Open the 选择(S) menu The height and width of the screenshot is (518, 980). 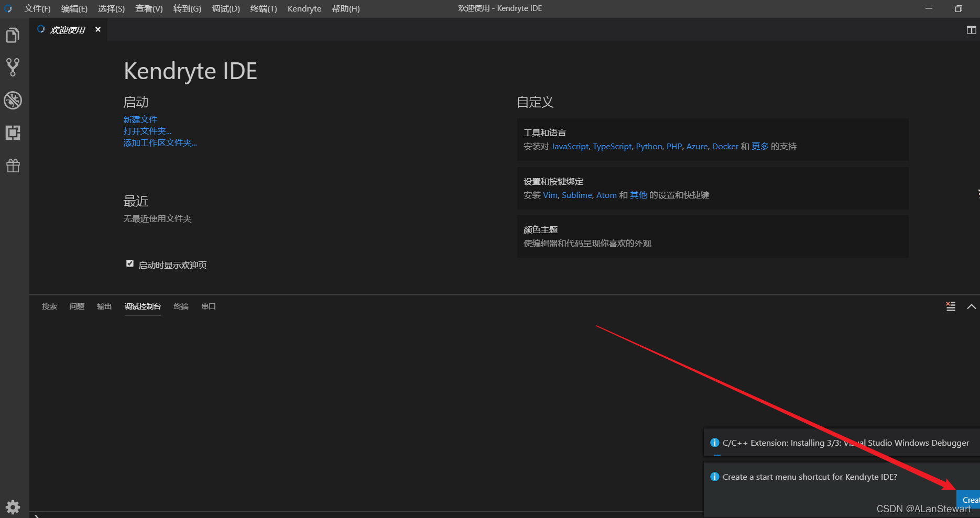click(x=111, y=8)
